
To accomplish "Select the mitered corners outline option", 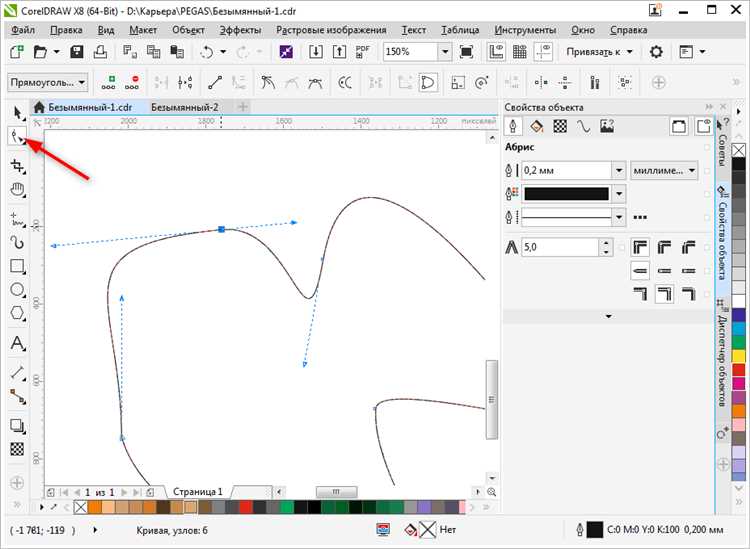I will pos(640,247).
